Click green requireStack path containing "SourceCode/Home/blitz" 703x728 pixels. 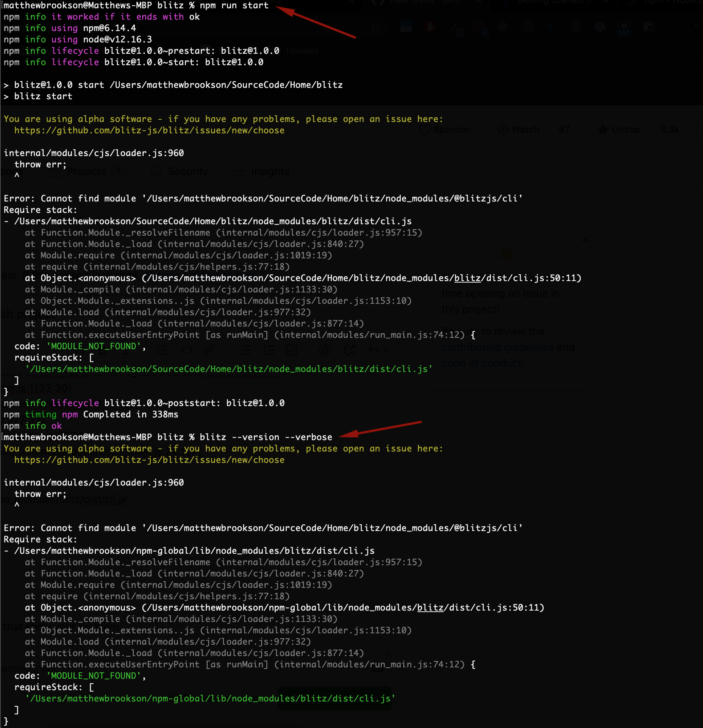tap(229, 369)
